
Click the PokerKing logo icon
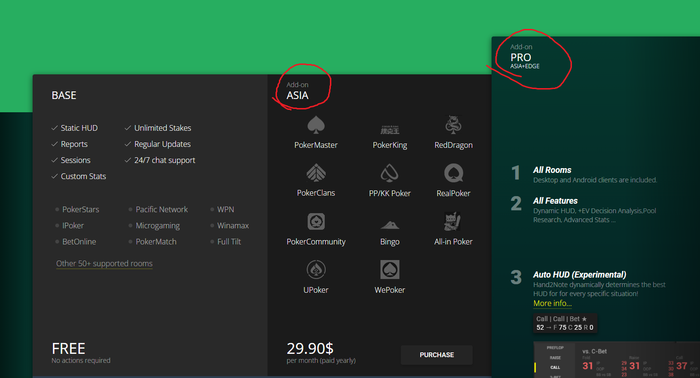390,130
